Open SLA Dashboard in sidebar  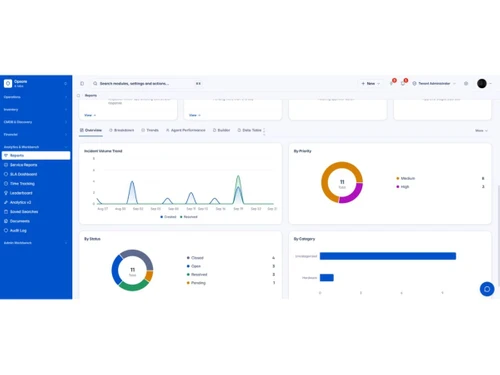tap(36, 174)
